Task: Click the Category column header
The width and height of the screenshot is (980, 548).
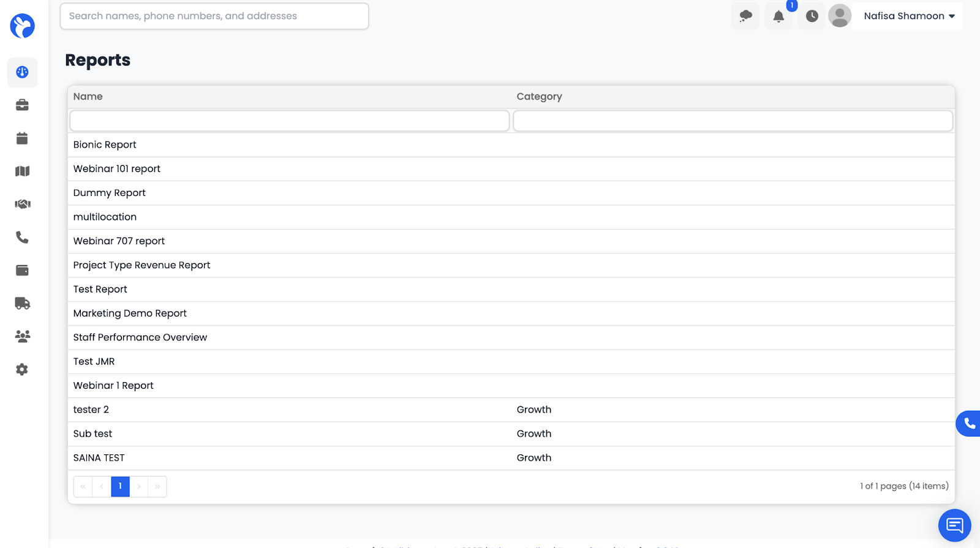Action: [x=539, y=97]
